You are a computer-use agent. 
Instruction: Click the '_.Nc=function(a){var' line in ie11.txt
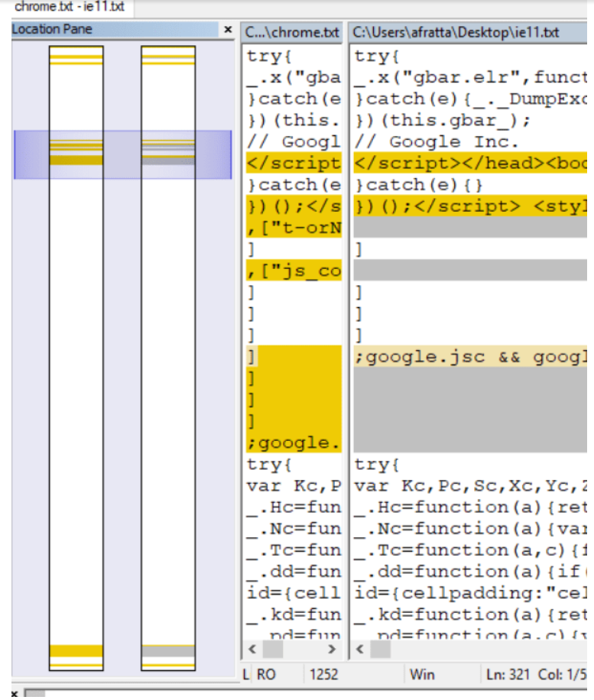(x=470, y=529)
